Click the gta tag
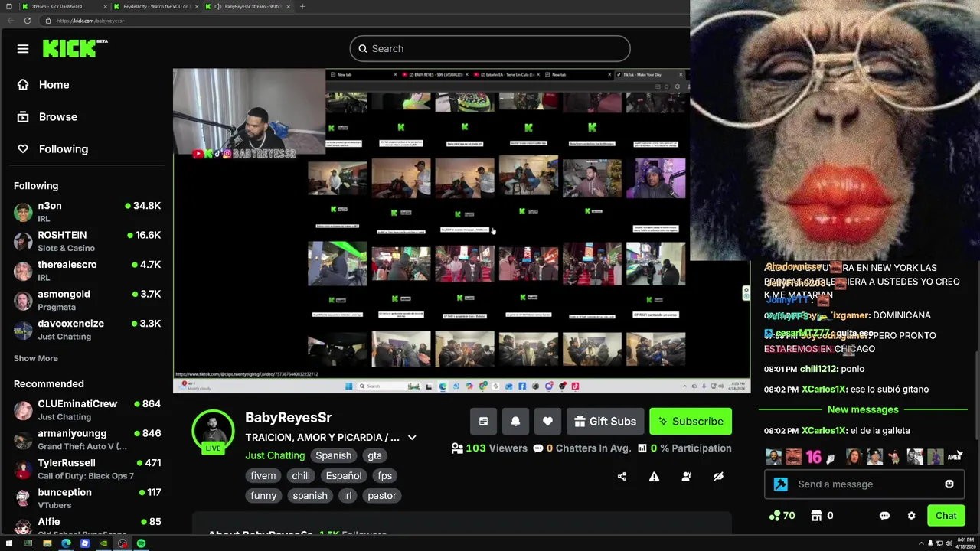The width and height of the screenshot is (980, 551). click(x=374, y=456)
